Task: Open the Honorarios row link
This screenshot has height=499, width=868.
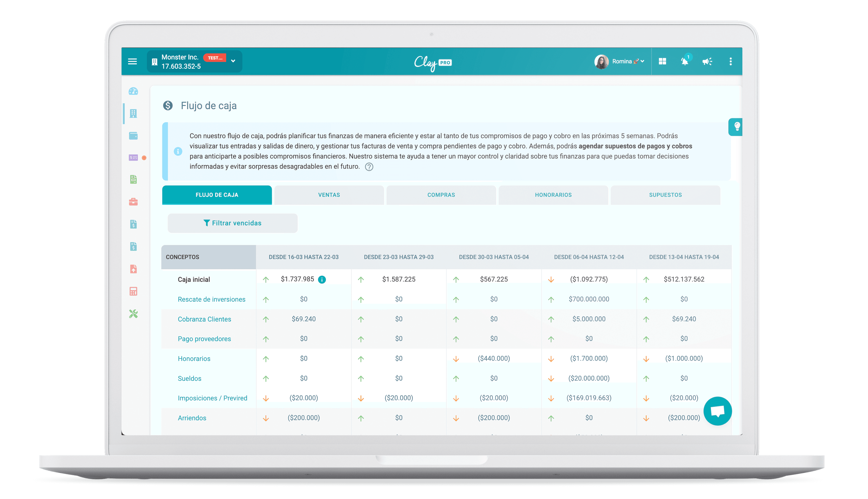Action: coord(194,359)
